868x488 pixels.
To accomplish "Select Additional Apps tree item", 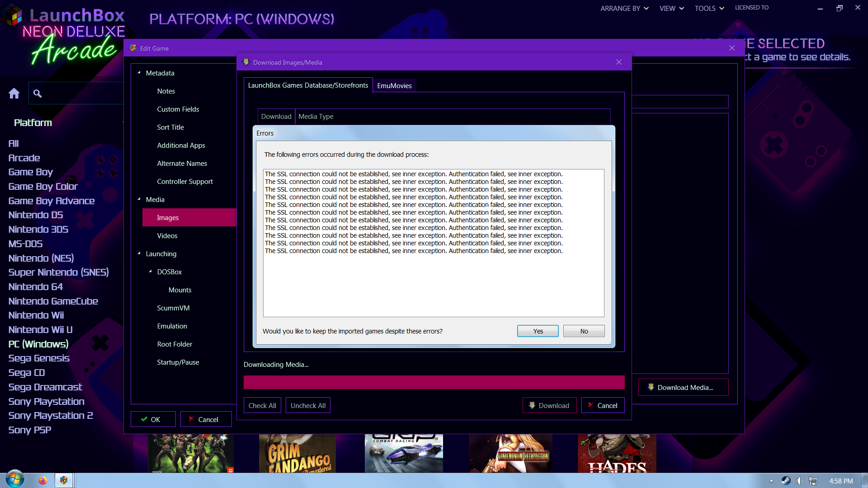I will [x=181, y=145].
